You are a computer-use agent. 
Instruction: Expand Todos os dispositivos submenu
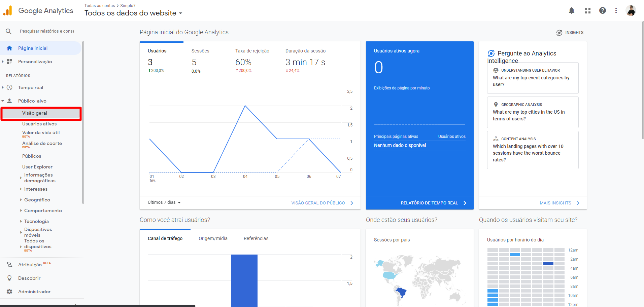tap(21, 246)
